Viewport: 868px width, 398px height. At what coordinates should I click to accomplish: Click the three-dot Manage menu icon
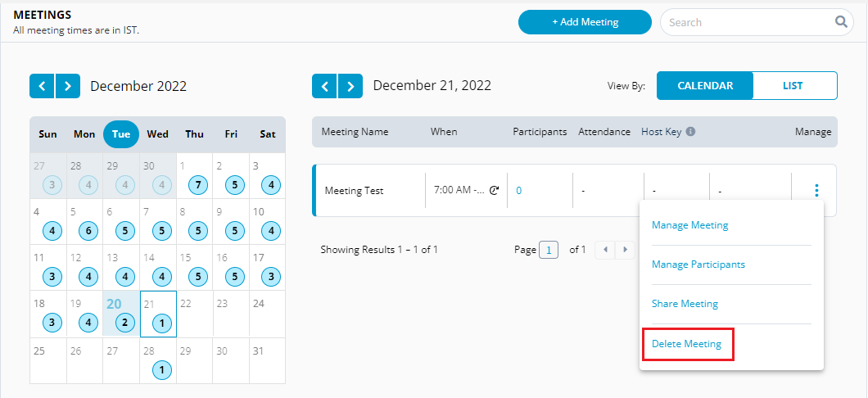(816, 191)
